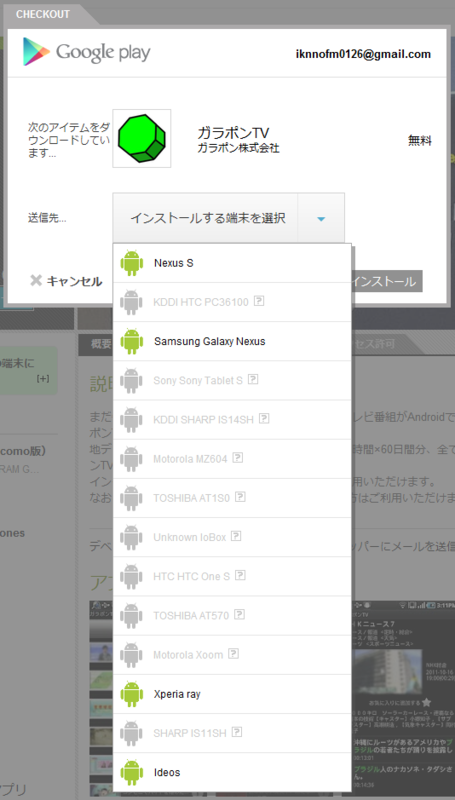The height and width of the screenshot is (800, 455).
Task: Click green Android icon for Nexus S
Action: click(x=132, y=263)
